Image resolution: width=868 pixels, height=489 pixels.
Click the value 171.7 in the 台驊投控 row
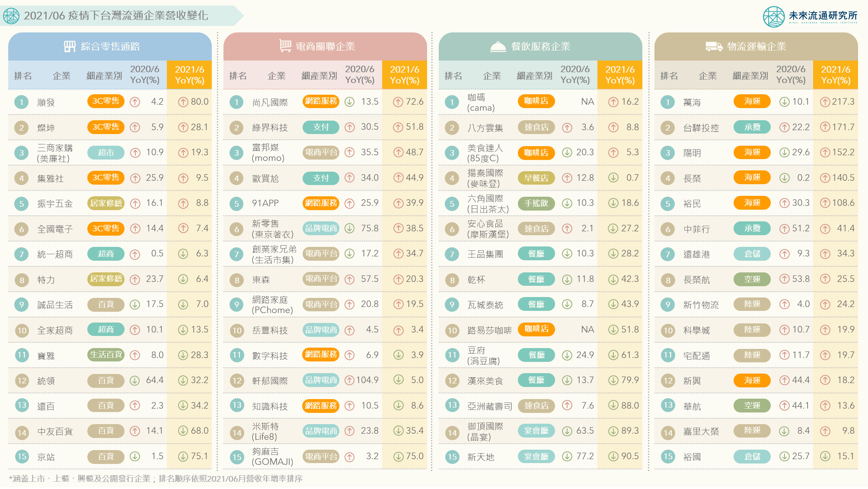(x=843, y=127)
